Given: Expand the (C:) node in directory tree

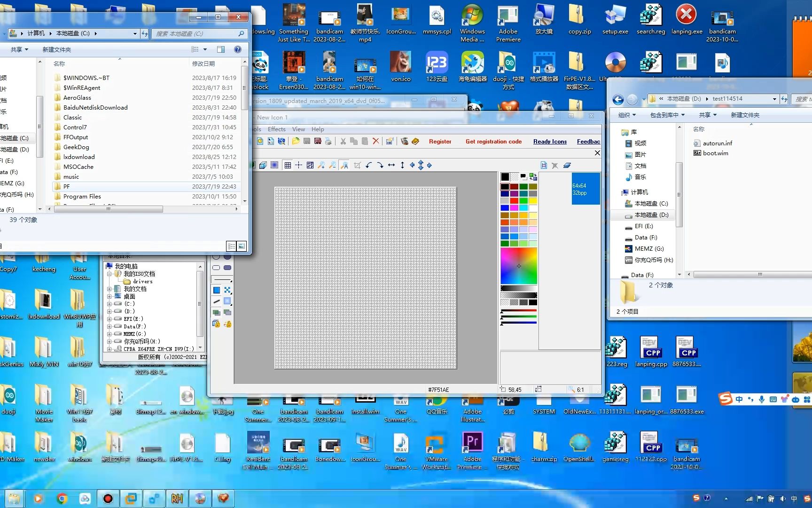Looking at the screenshot, I should point(109,304).
